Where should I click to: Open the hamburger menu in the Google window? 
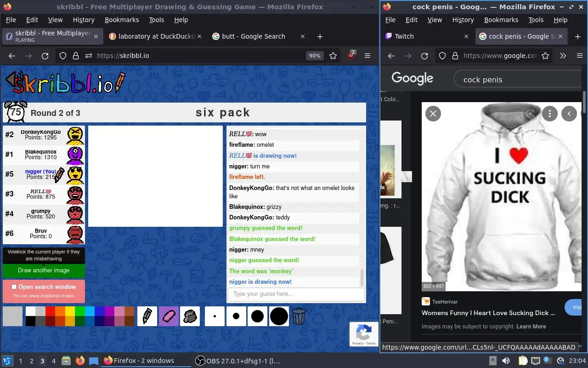click(x=580, y=56)
